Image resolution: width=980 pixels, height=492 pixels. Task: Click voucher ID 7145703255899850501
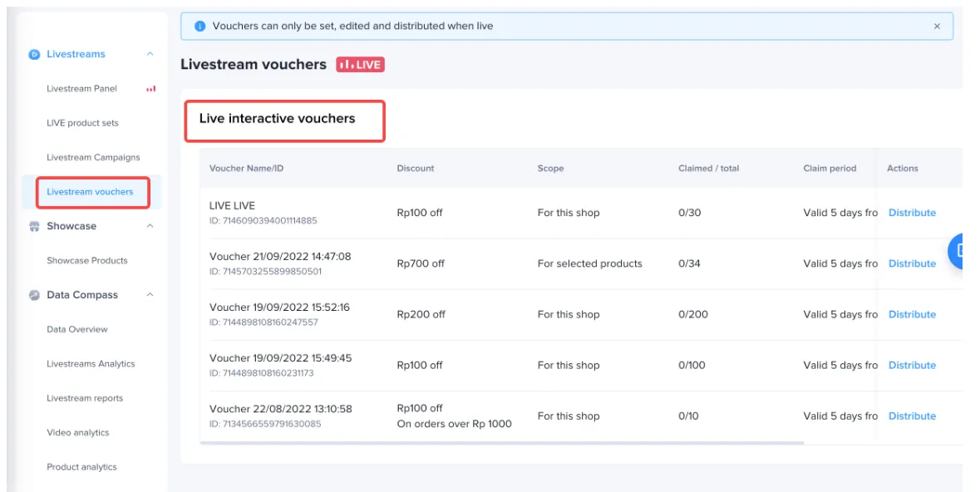click(x=266, y=272)
